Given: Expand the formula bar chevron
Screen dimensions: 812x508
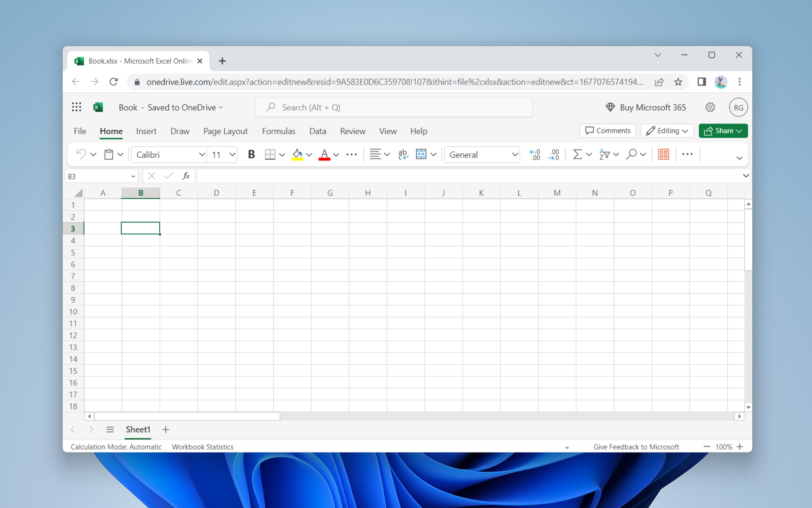Looking at the screenshot, I should pyautogui.click(x=746, y=176).
